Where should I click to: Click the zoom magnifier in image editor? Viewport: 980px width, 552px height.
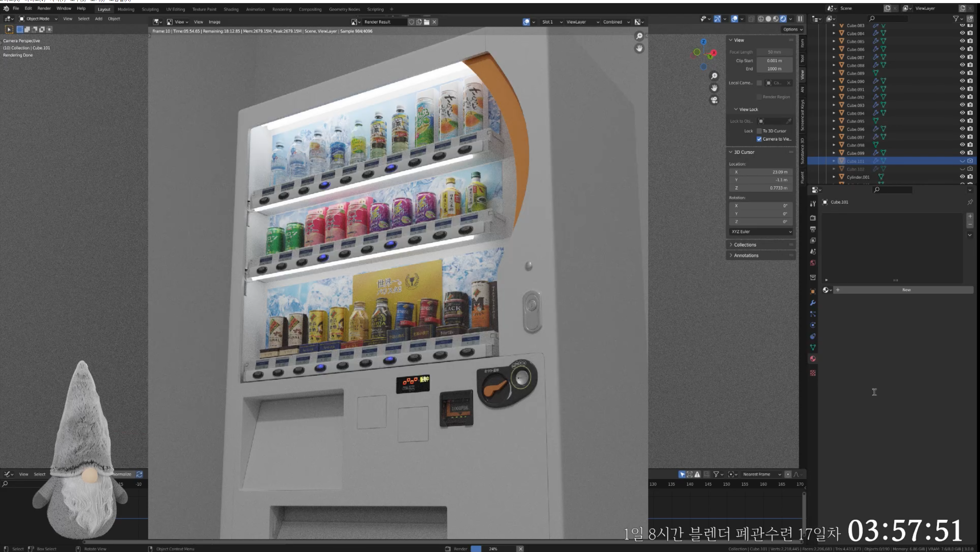pos(639,36)
